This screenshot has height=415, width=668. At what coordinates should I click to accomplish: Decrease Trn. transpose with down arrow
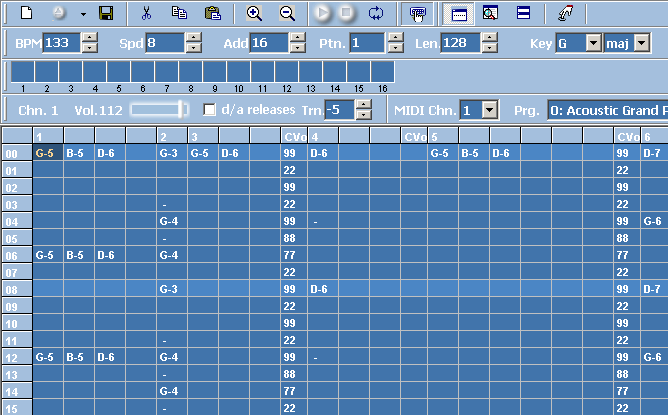point(363,115)
